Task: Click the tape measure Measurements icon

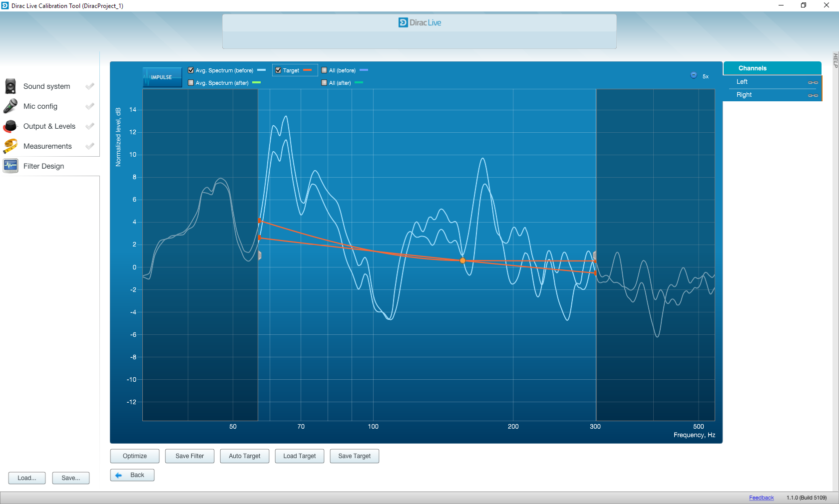Action: click(x=10, y=146)
